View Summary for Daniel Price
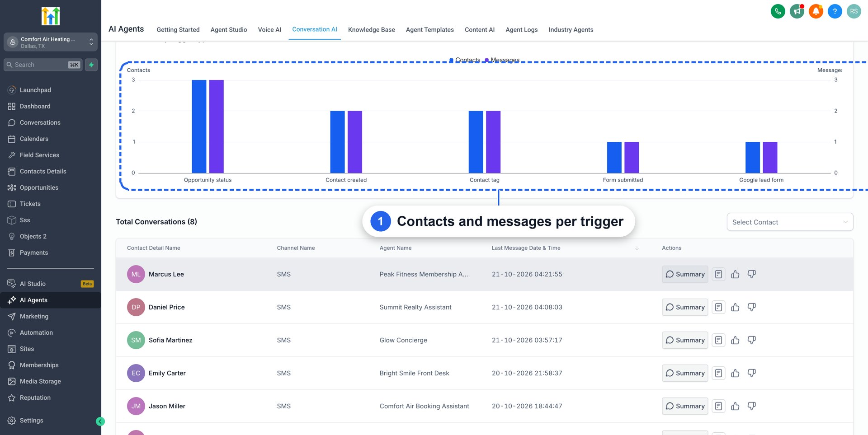 685,307
